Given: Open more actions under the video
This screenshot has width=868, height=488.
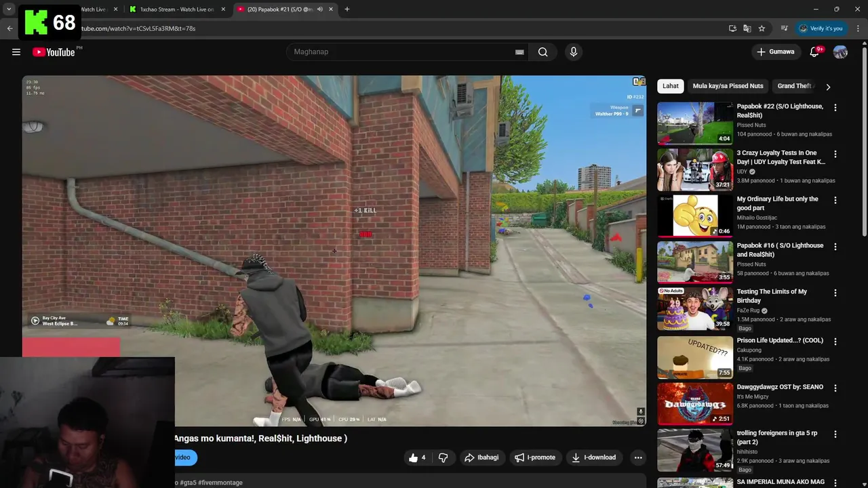Looking at the screenshot, I should click(x=638, y=457).
